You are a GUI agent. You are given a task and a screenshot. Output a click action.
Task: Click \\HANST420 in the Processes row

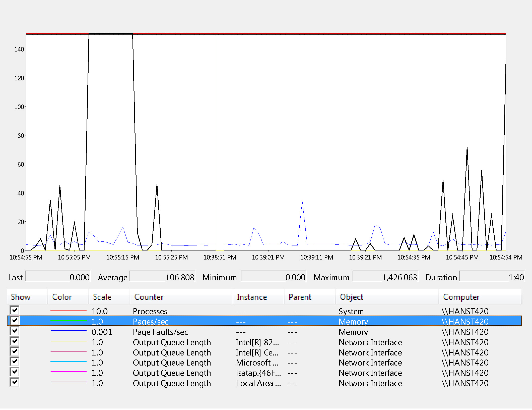(465, 312)
